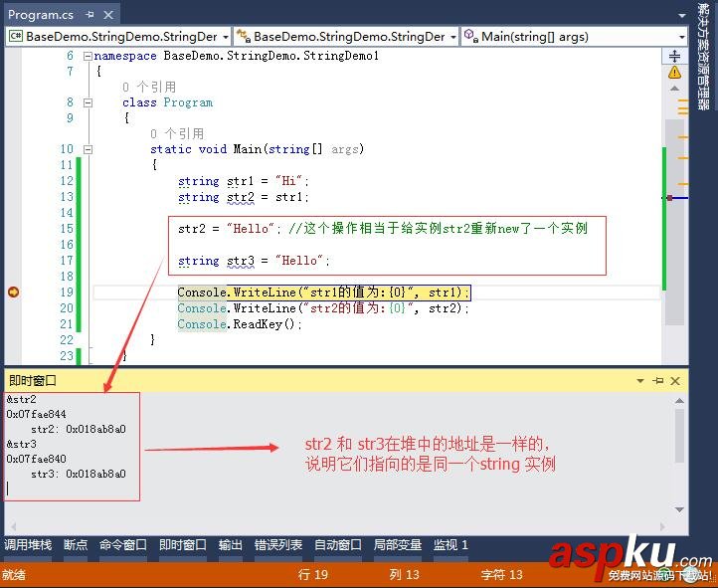The image size is (718, 588).
Task: Switch to the 监视 1 tab
Action: (450, 545)
